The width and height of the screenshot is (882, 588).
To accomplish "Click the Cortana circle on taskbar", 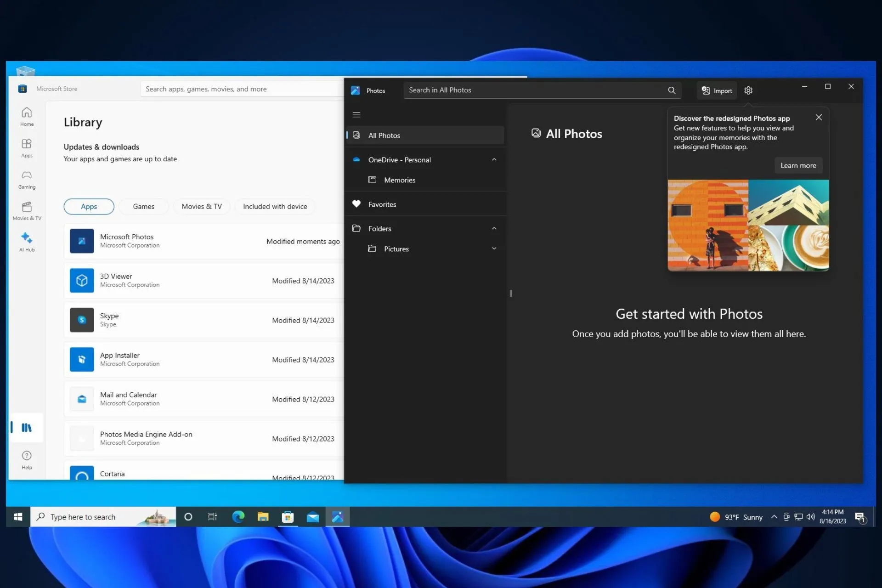I will coord(188,517).
